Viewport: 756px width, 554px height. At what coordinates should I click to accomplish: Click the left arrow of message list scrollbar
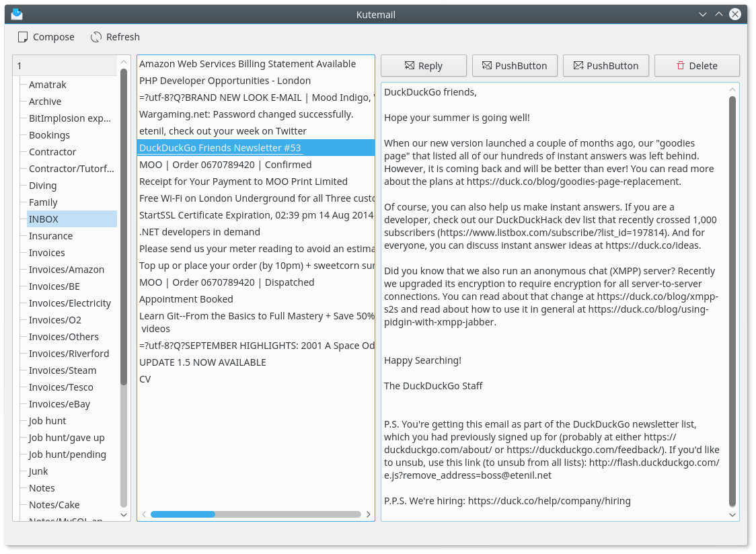pos(144,514)
